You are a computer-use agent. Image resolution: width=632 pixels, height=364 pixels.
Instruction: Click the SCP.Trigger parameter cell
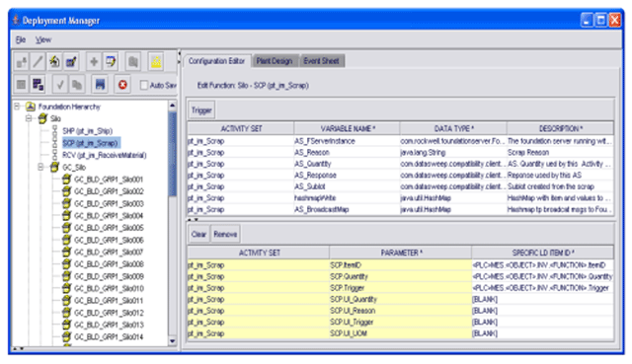(x=401, y=288)
